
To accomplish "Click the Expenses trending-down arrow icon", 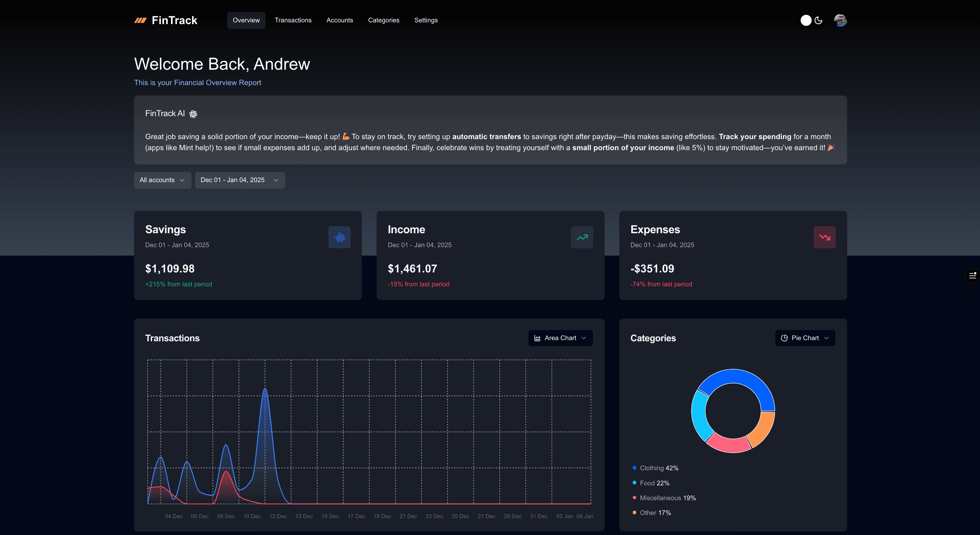I will [x=824, y=237].
